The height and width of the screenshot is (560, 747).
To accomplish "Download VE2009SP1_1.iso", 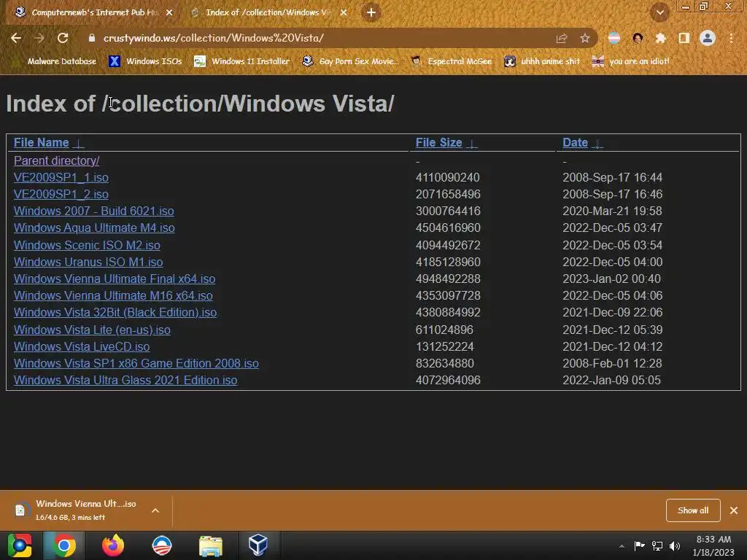I will (x=61, y=178).
